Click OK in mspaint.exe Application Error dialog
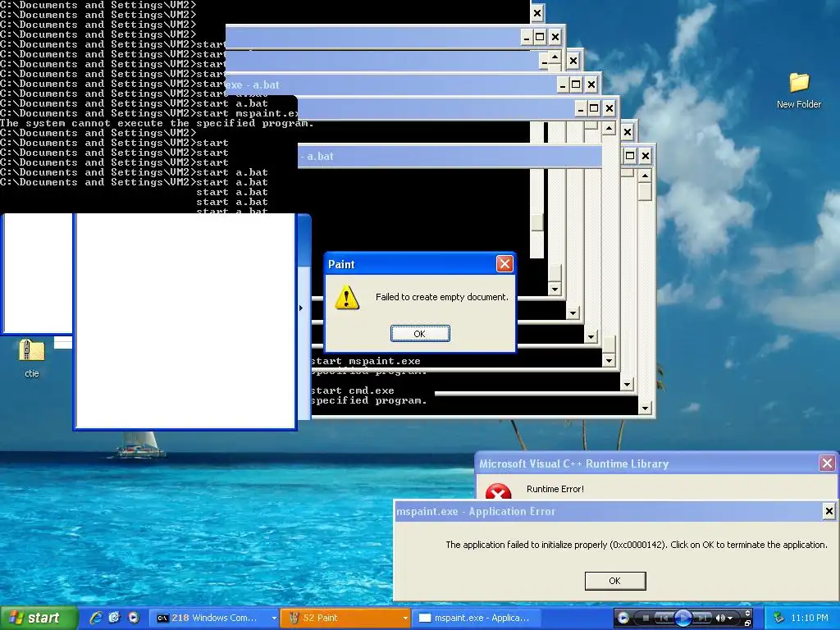The image size is (840, 630). click(615, 581)
